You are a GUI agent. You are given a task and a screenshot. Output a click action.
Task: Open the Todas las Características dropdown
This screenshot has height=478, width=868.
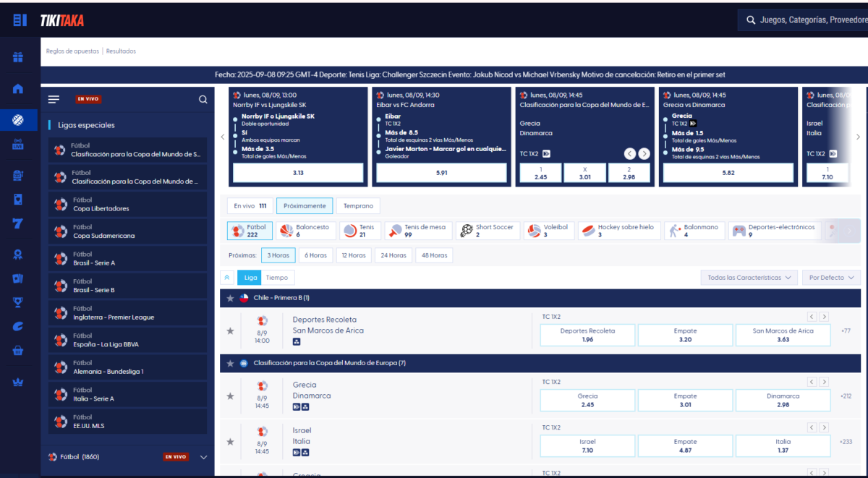click(749, 278)
